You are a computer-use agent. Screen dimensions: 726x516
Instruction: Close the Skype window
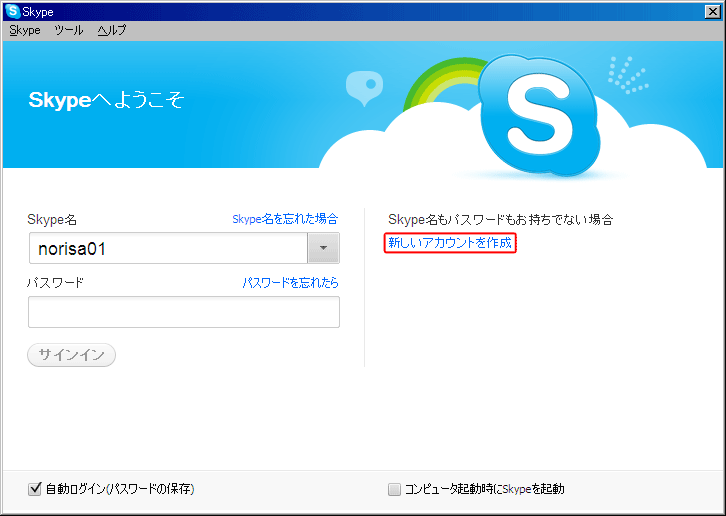[x=712, y=12]
